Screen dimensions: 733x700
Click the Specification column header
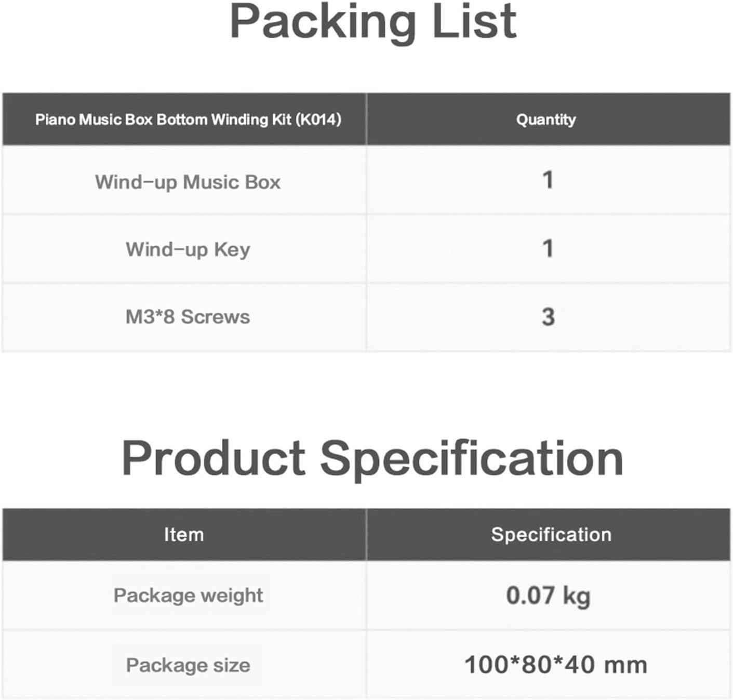pos(551,535)
